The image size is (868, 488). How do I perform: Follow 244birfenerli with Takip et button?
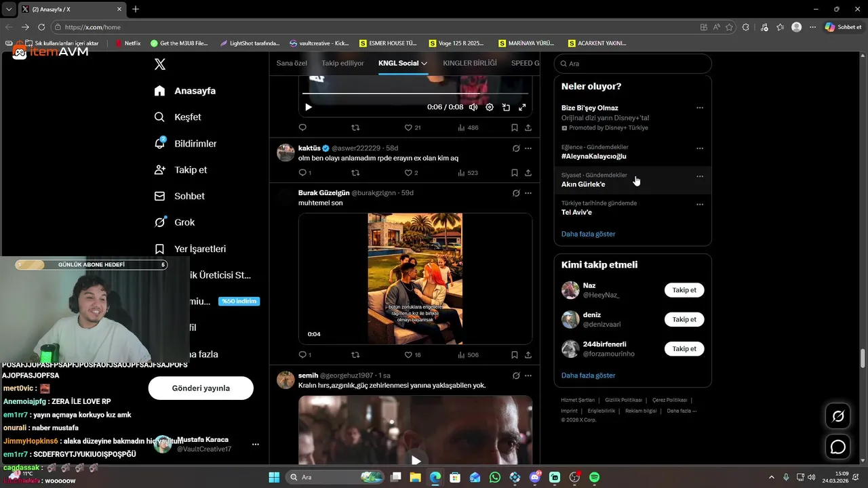pos(684,348)
